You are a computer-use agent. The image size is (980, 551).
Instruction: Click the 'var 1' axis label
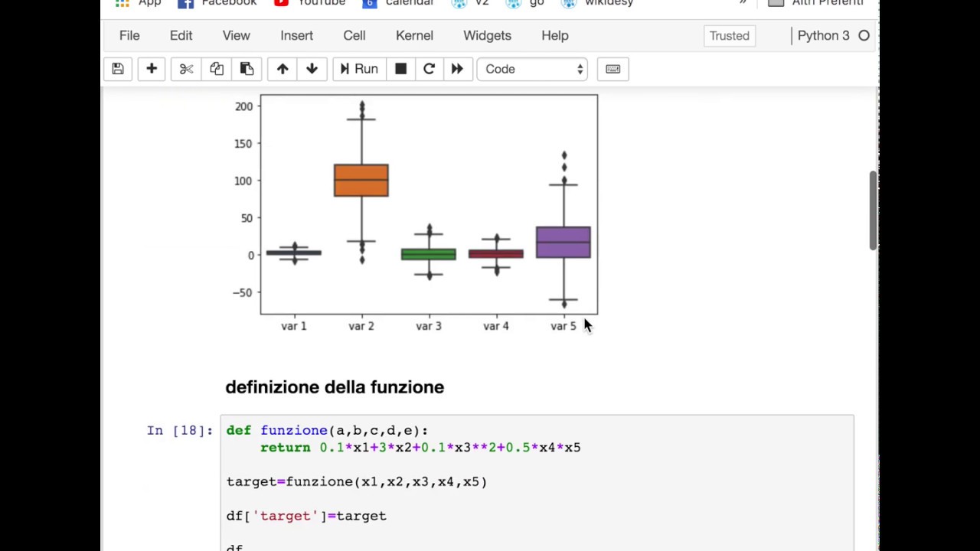click(294, 326)
